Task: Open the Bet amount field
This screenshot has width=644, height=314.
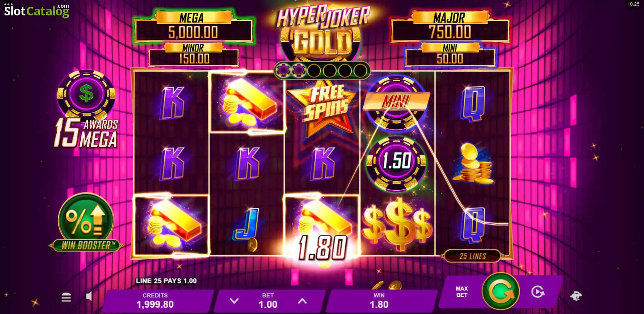Action: point(268,301)
